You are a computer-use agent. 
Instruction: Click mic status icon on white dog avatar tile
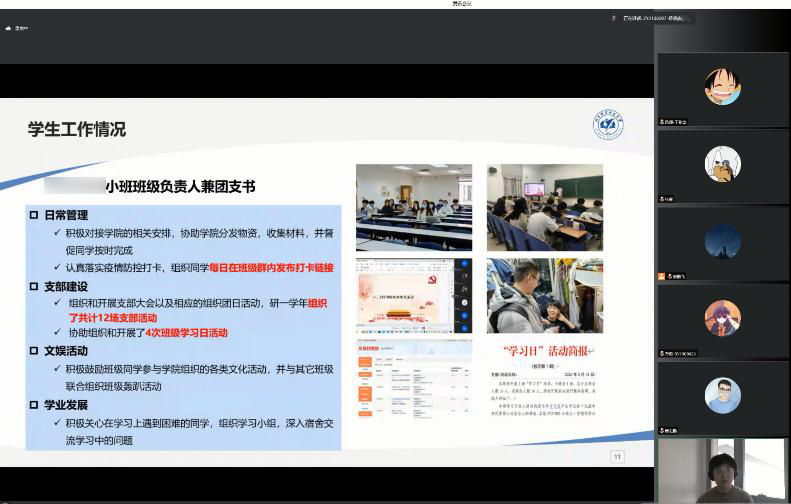point(662,199)
